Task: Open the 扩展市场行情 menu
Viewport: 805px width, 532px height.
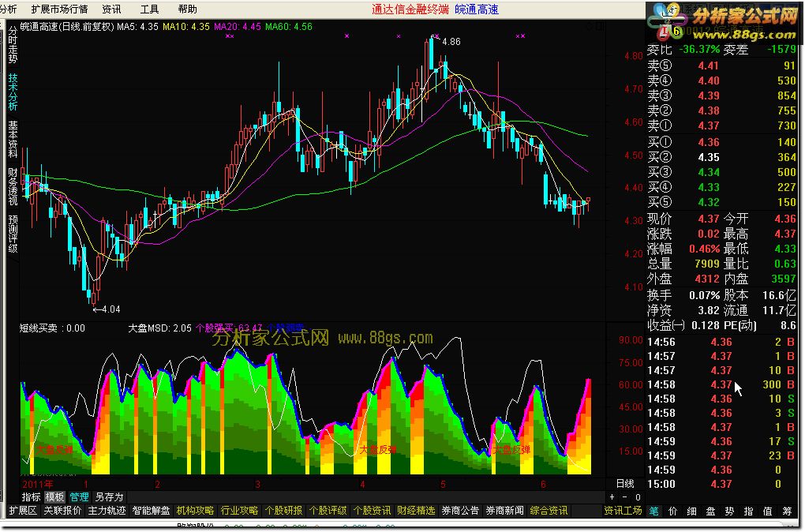Action: click(x=59, y=9)
